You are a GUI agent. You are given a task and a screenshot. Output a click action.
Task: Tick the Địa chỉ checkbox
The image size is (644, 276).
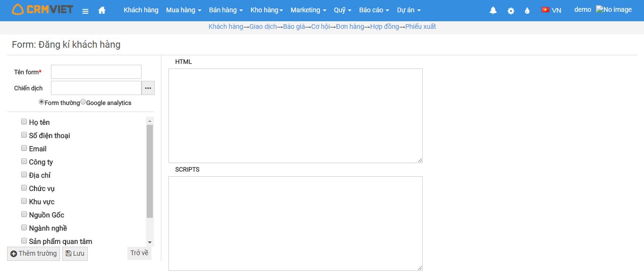pos(24,174)
